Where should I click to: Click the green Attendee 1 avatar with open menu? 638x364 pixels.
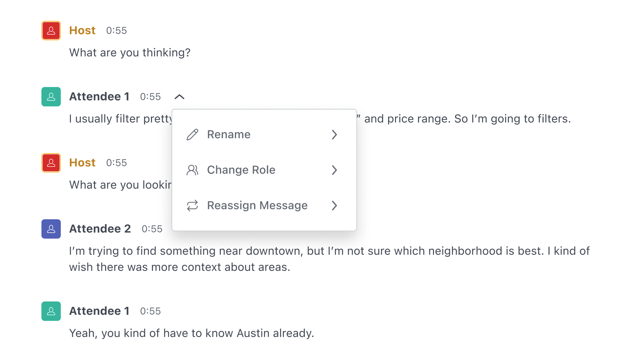click(51, 97)
